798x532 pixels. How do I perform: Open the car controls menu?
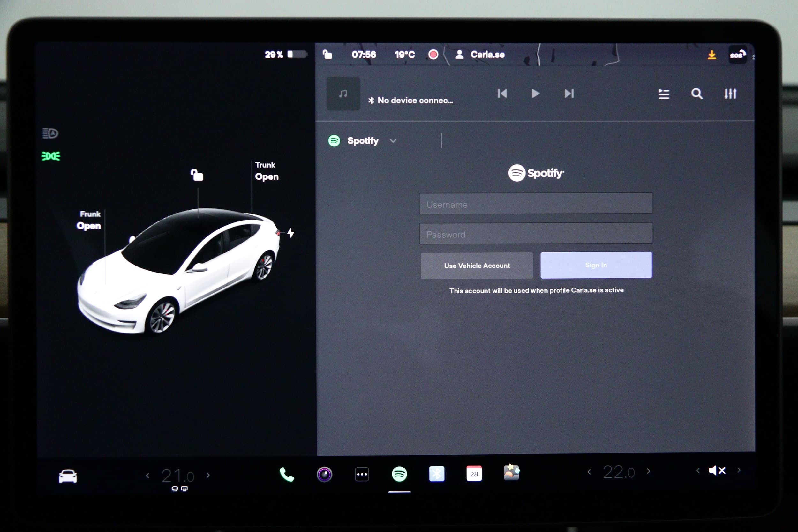tap(68, 476)
